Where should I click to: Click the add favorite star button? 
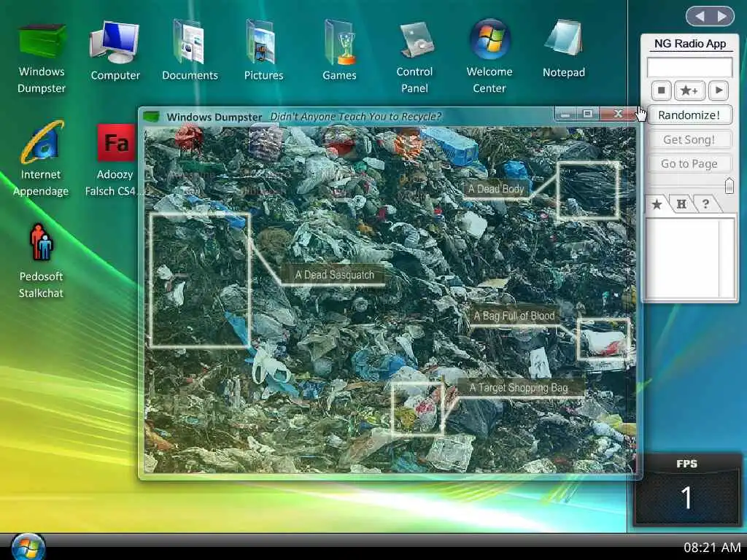(689, 90)
